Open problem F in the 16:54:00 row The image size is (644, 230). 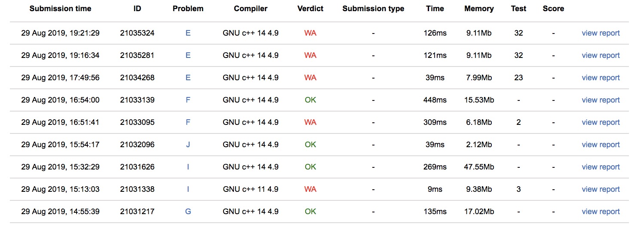(x=188, y=100)
